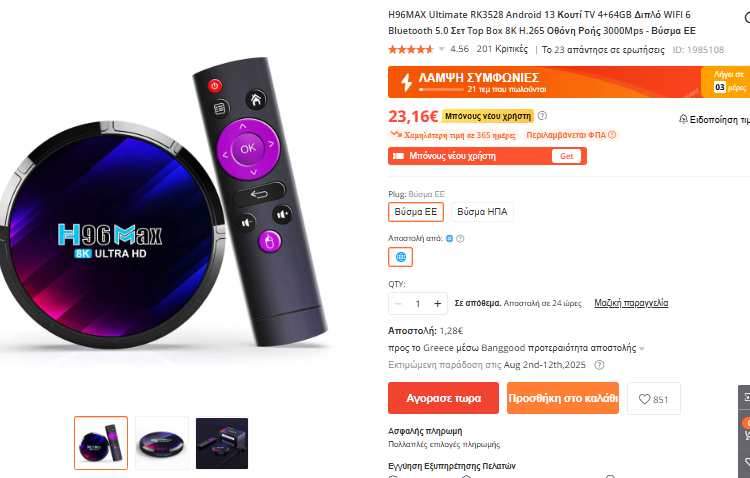This screenshot has height=478, width=750.
Task: Click the Αγορασε τωρα button
Action: tap(443, 398)
